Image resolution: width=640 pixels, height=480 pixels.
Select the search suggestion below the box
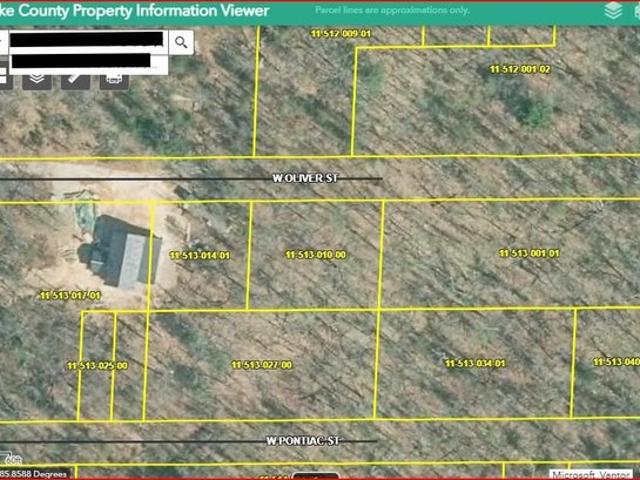point(80,60)
